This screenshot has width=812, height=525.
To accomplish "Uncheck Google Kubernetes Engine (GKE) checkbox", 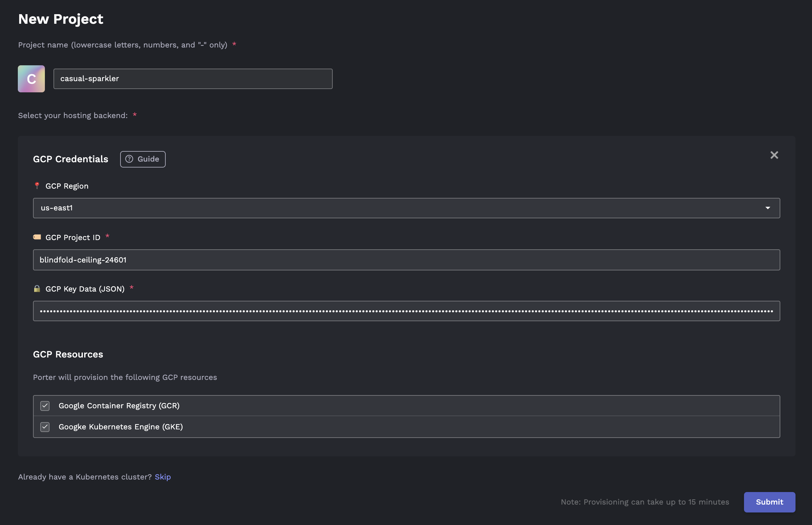I will tap(45, 427).
